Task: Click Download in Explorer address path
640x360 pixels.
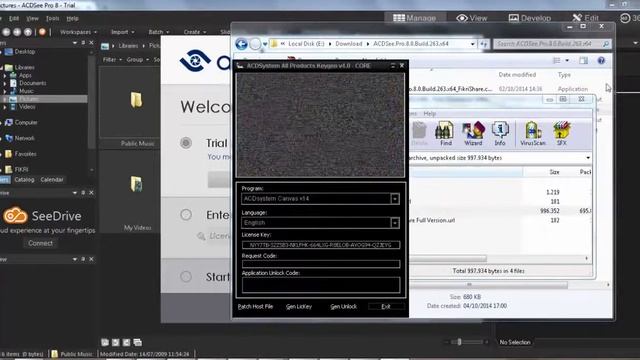Action: pyautogui.click(x=349, y=44)
